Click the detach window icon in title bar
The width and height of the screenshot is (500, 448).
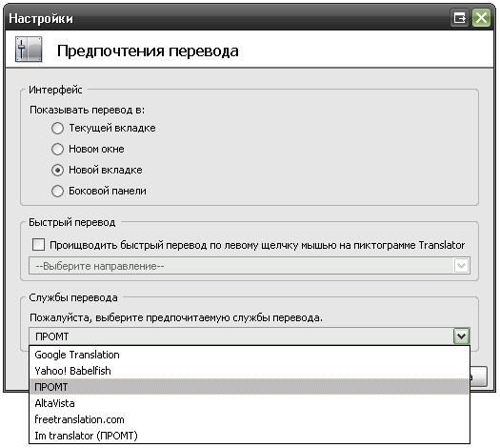(459, 18)
